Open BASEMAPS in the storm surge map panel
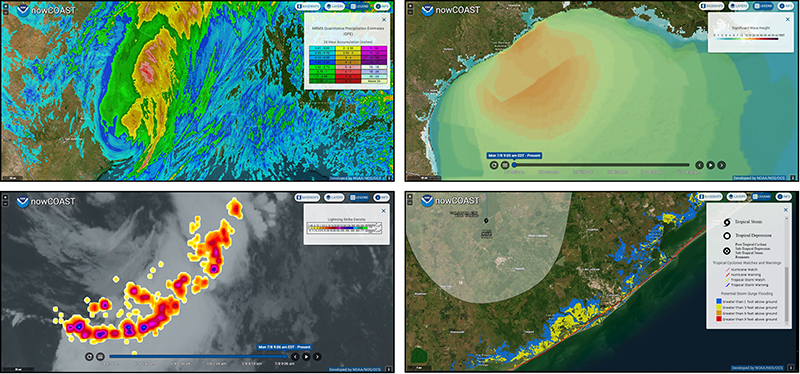Viewport: 800px width, 374px height. tap(711, 197)
